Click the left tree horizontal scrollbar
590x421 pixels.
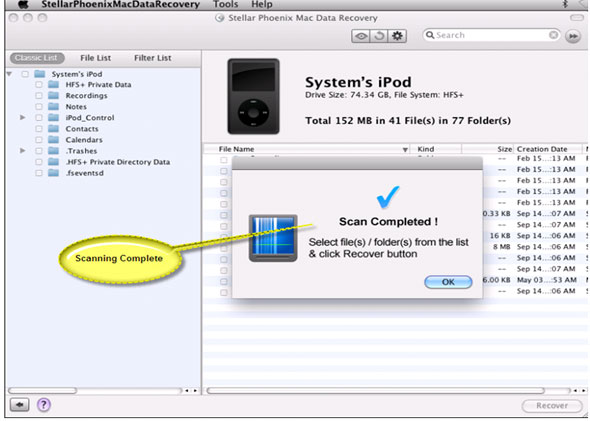(x=43, y=391)
